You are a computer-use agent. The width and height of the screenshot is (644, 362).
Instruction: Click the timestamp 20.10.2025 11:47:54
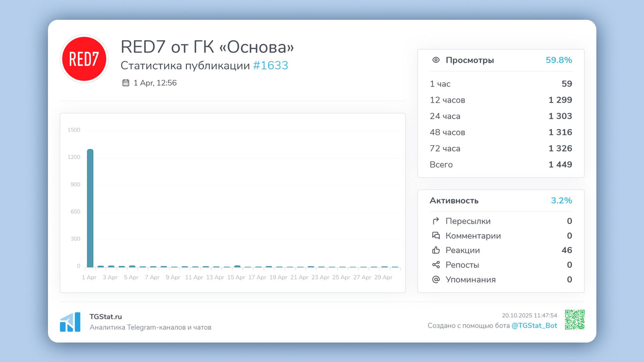click(x=529, y=316)
